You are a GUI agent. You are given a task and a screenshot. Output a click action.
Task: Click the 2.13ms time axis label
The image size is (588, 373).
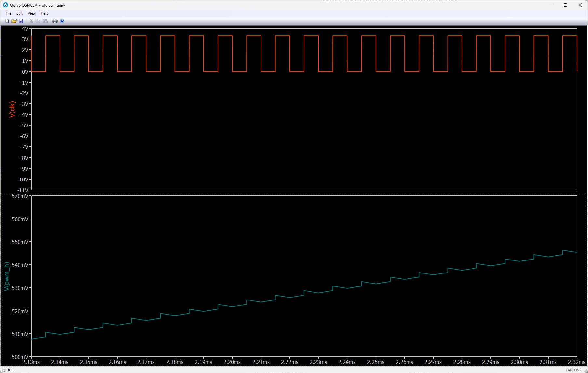coord(31,362)
